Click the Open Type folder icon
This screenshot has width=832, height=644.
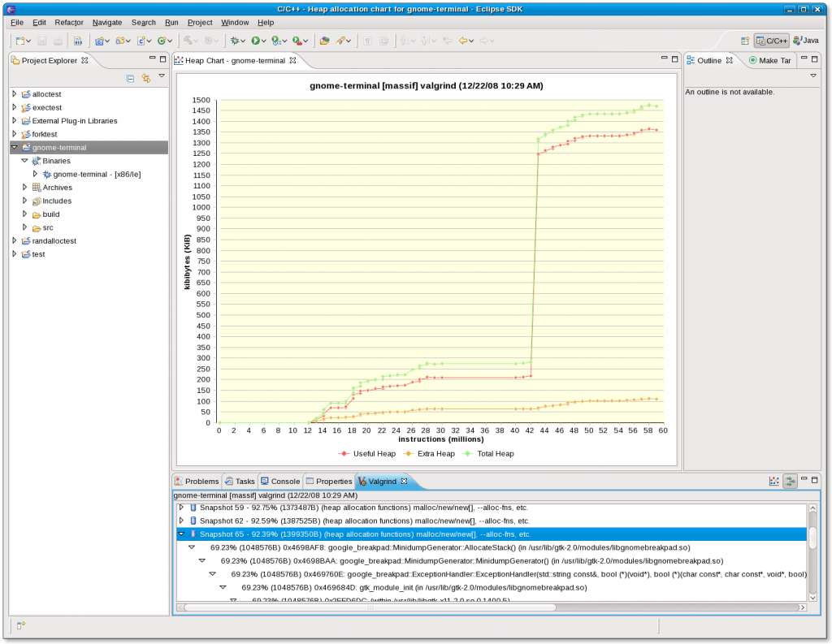(324, 41)
